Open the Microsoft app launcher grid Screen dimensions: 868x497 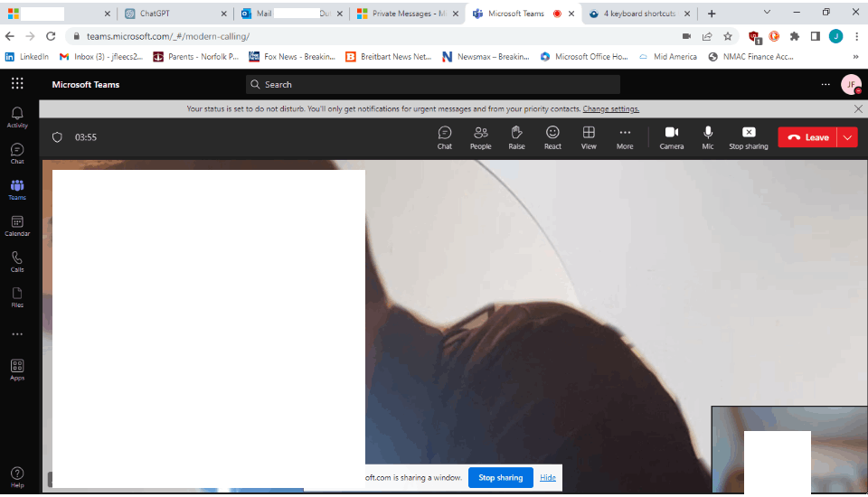(x=17, y=83)
